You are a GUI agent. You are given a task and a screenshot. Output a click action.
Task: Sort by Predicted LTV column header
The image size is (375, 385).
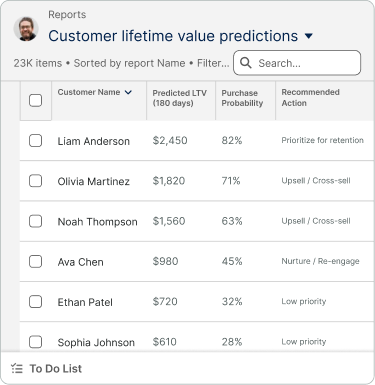(180, 98)
